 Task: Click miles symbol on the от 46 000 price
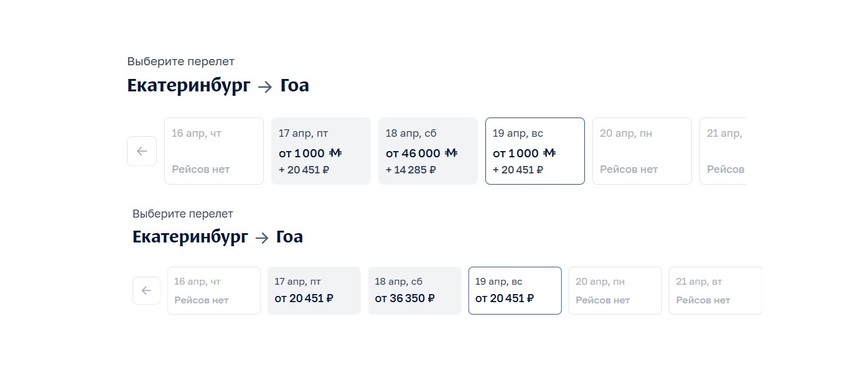coord(452,153)
